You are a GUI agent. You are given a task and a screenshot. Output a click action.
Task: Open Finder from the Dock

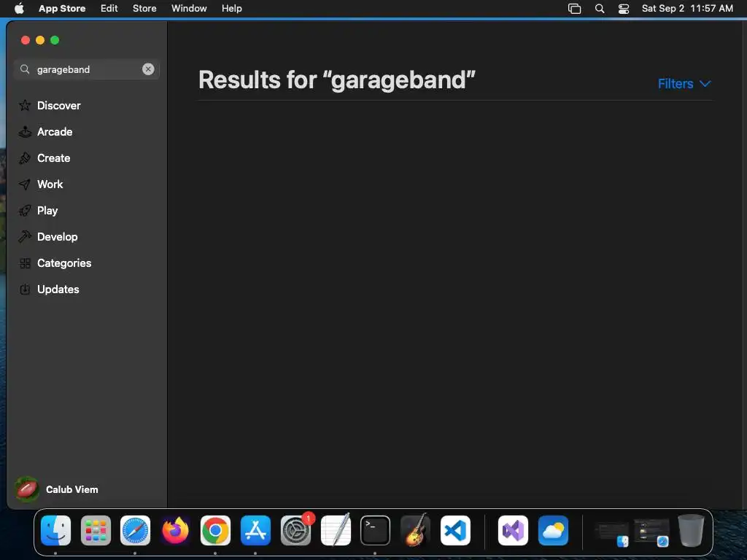point(55,530)
